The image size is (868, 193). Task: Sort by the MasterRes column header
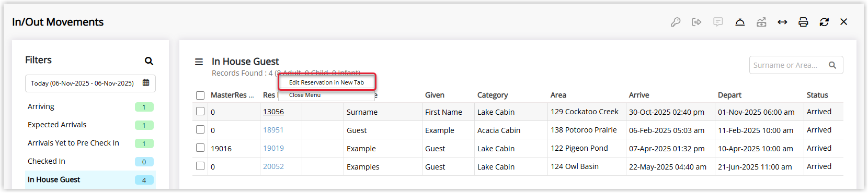click(x=232, y=95)
